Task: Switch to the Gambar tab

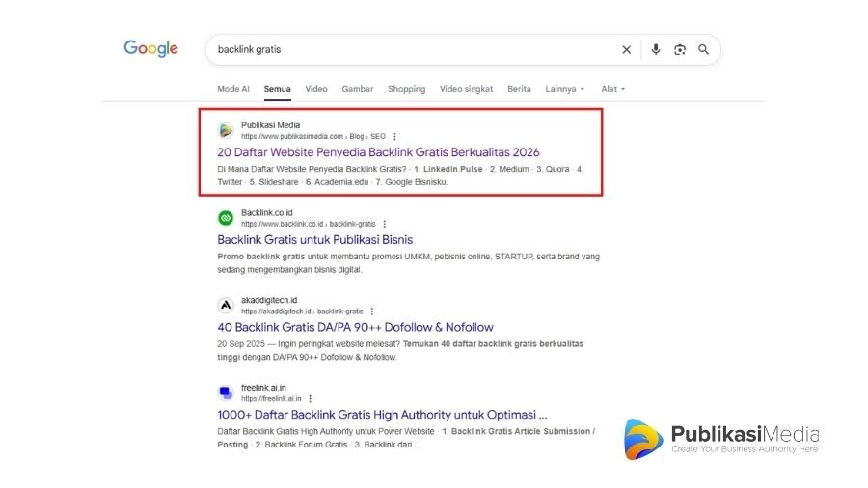Action: pos(357,89)
